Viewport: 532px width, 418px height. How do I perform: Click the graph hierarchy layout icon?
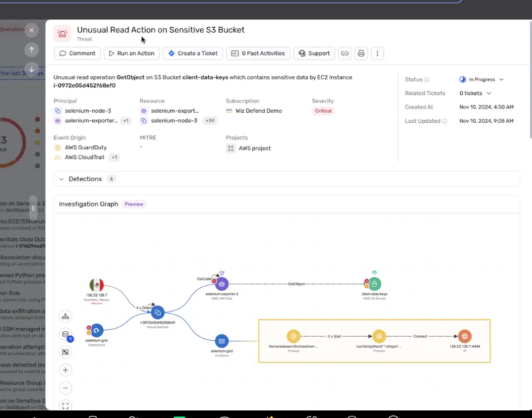click(65, 317)
